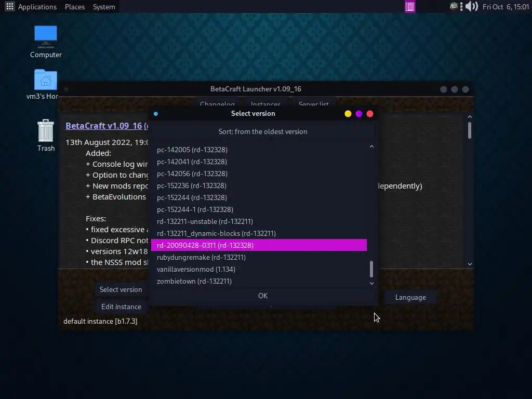The width and height of the screenshot is (532, 399).
Task: Switch to the Changelog tab
Action: pyautogui.click(x=217, y=103)
